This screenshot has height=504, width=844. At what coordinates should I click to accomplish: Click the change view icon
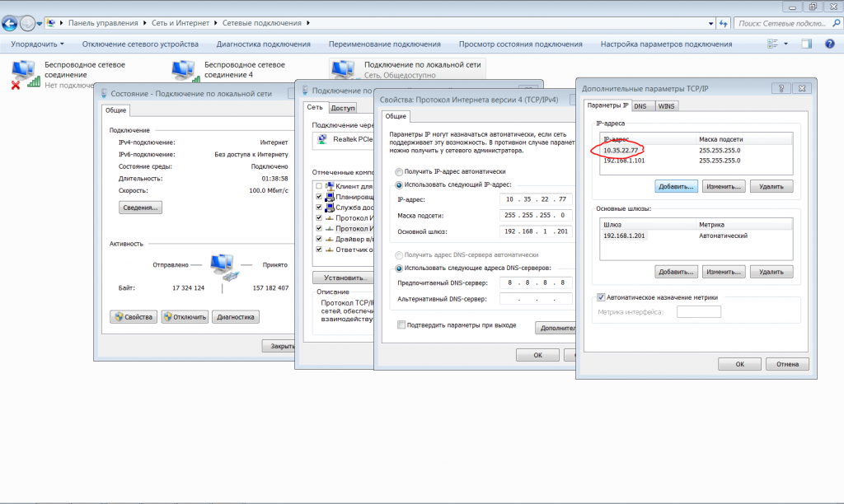[772, 44]
